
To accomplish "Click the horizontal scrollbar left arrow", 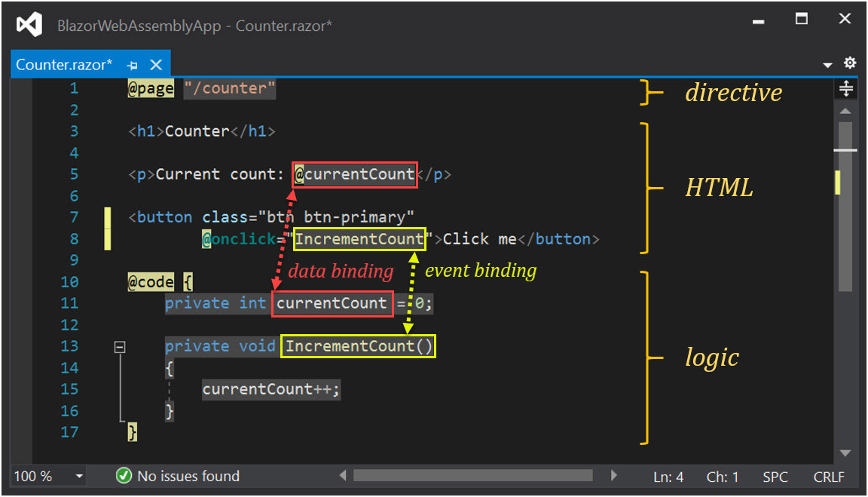I will 343,476.
